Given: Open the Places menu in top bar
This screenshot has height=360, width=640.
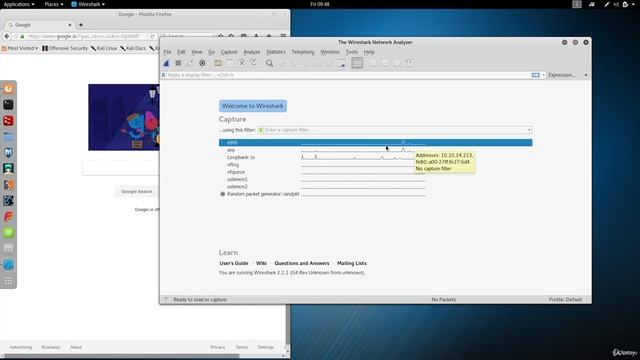Looking at the screenshot, I should tap(53, 4).
